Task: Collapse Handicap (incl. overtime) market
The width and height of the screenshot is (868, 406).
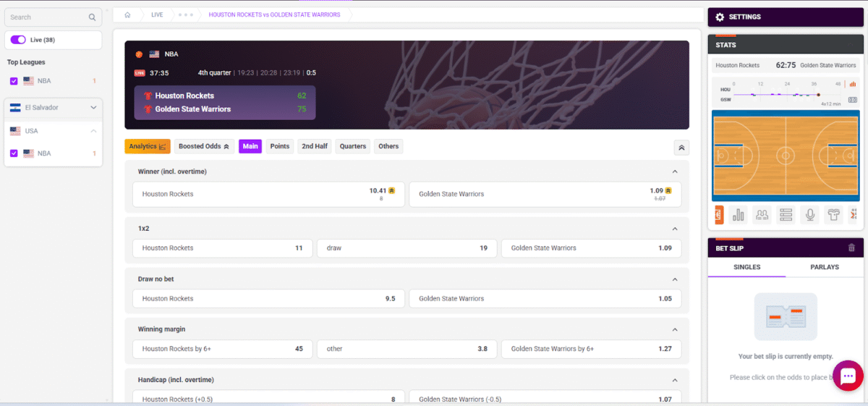Action: point(675,380)
